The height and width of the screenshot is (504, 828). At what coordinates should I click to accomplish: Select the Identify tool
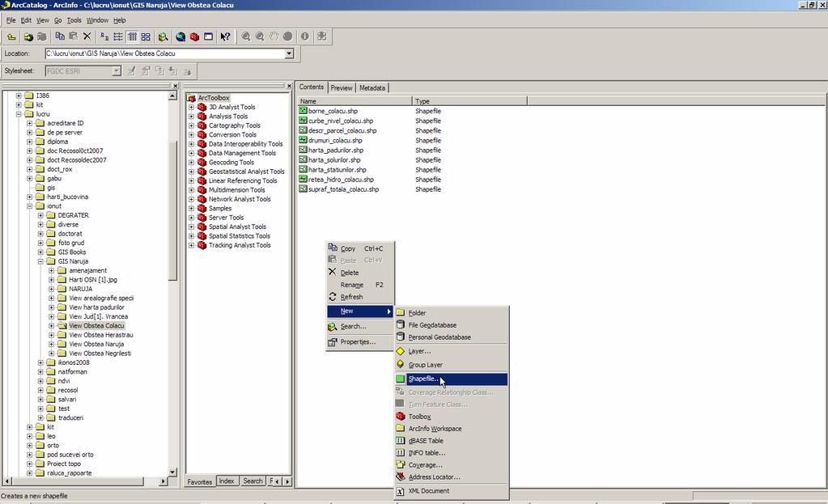tap(304, 36)
